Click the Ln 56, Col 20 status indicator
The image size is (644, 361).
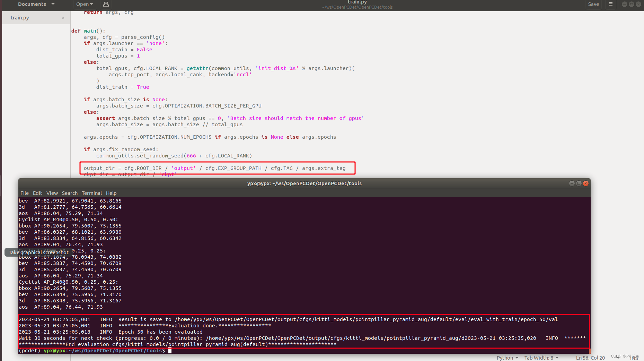pos(590,358)
